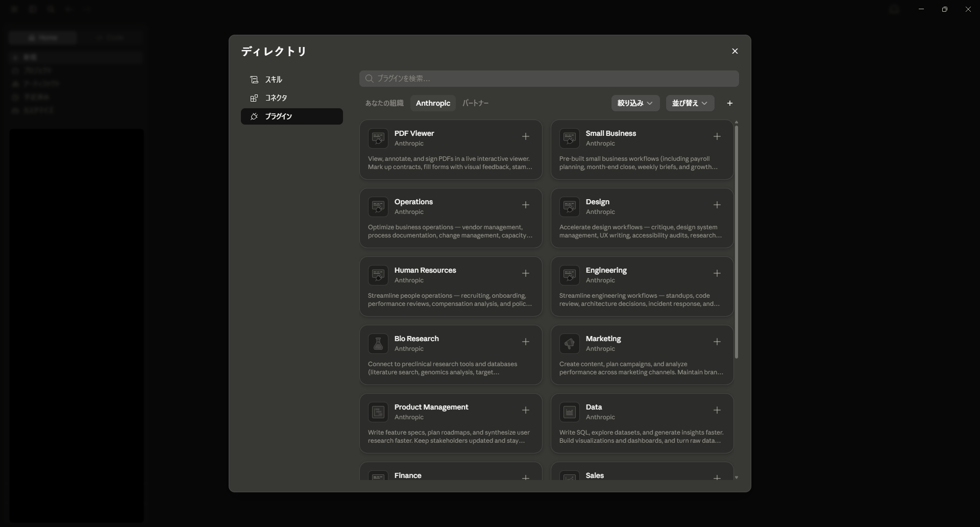
Task: Click the Bio Research flask icon
Action: pyautogui.click(x=378, y=344)
